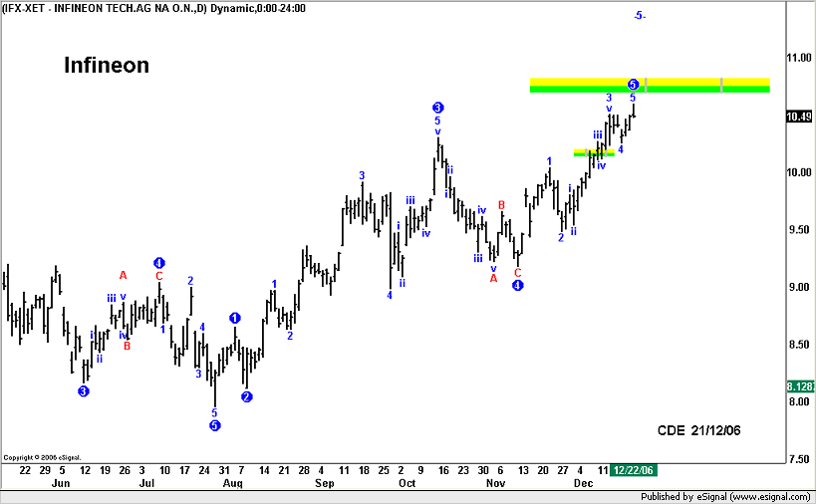Select the circled 2 marker in August
Viewport: 816px width, 504px height.
[x=246, y=396]
